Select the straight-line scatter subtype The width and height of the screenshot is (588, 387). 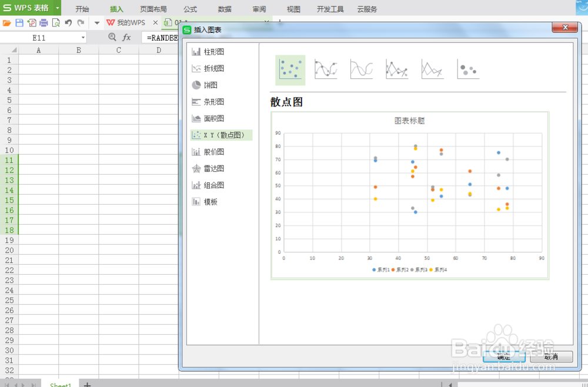[x=397, y=69]
